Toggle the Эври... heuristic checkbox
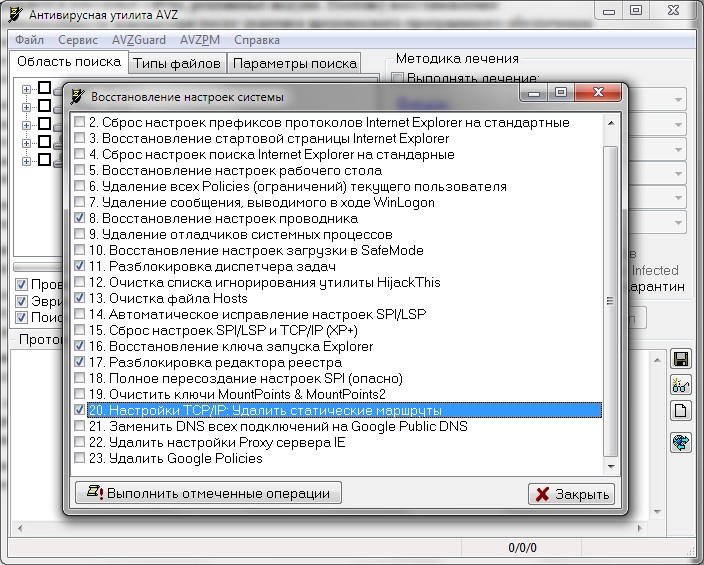This screenshot has height=565, width=704. tap(21, 301)
